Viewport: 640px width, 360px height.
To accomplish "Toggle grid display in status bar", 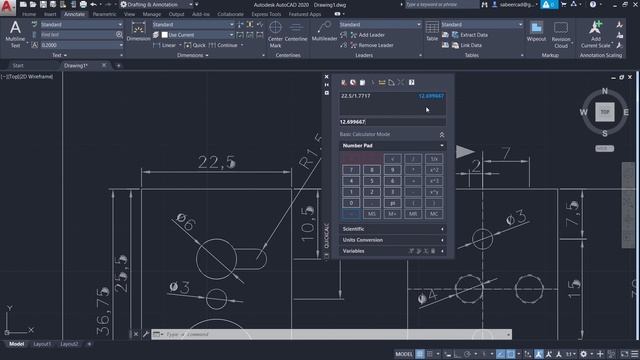I will (x=420, y=354).
